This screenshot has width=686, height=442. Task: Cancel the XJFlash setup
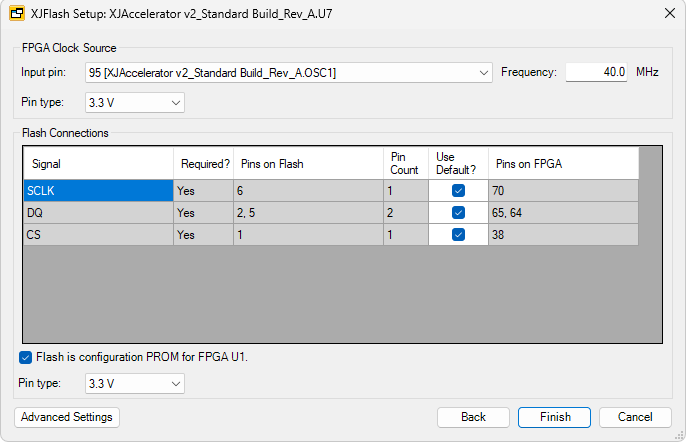click(635, 417)
